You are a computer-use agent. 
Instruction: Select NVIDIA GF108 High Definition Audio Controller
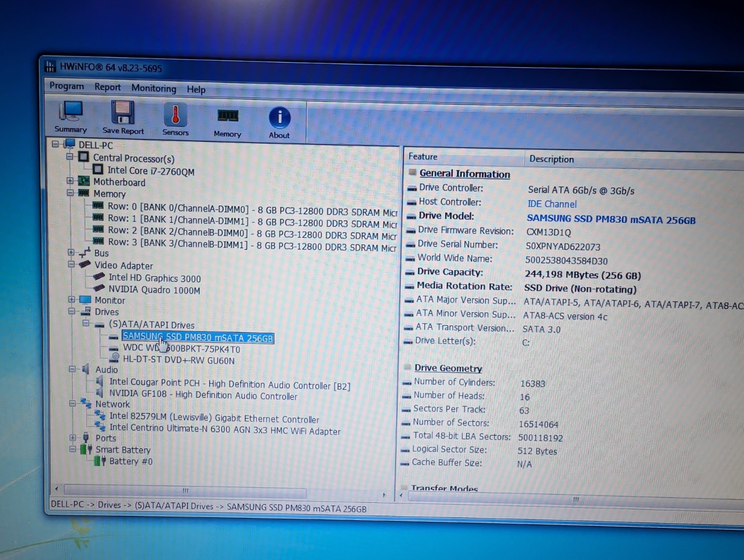[203, 394]
